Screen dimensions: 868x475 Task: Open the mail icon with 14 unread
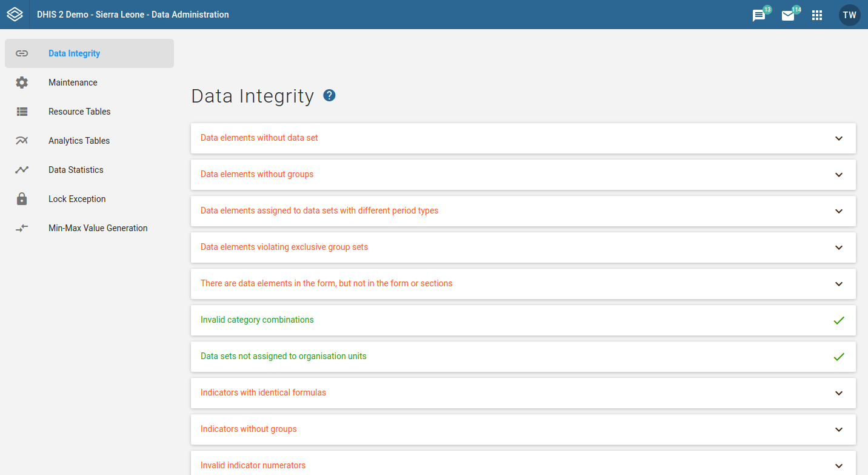click(x=789, y=15)
